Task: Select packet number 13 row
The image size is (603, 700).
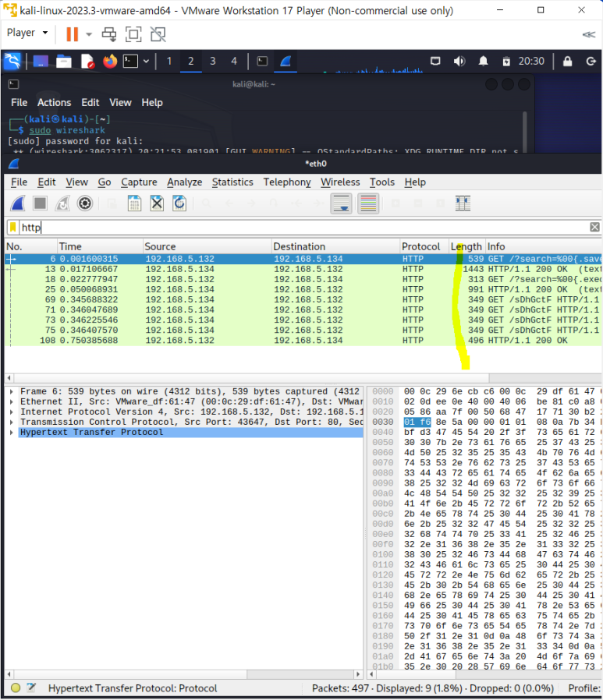Action: pos(303,269)
